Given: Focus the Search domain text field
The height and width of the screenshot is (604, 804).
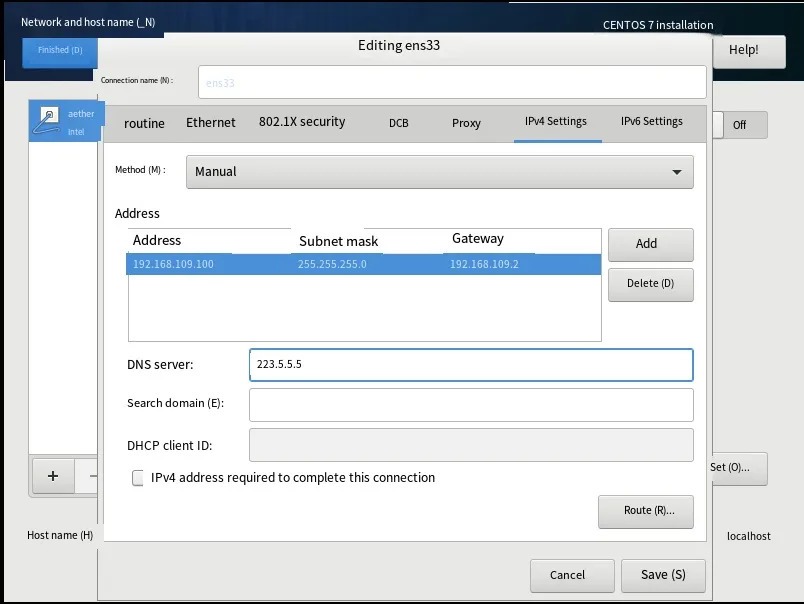Looking at the screenshot, I should (470, 404).
